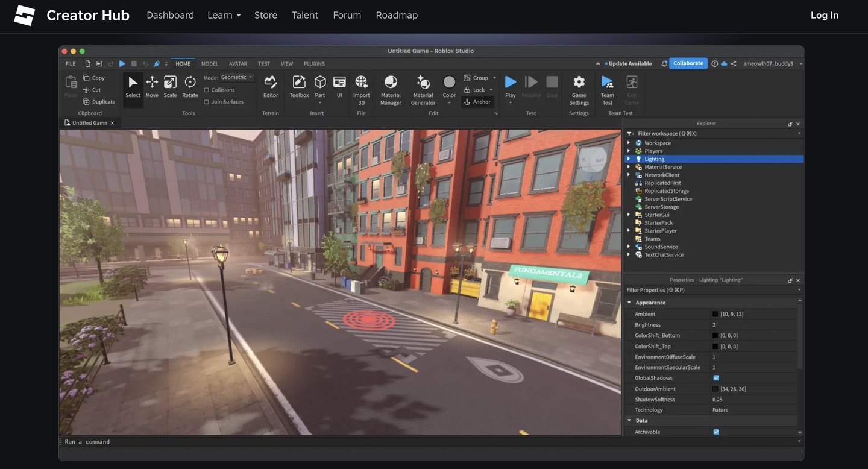Collapse the Data properties section
Screen dimensions: 868x469
pos(629,420)
